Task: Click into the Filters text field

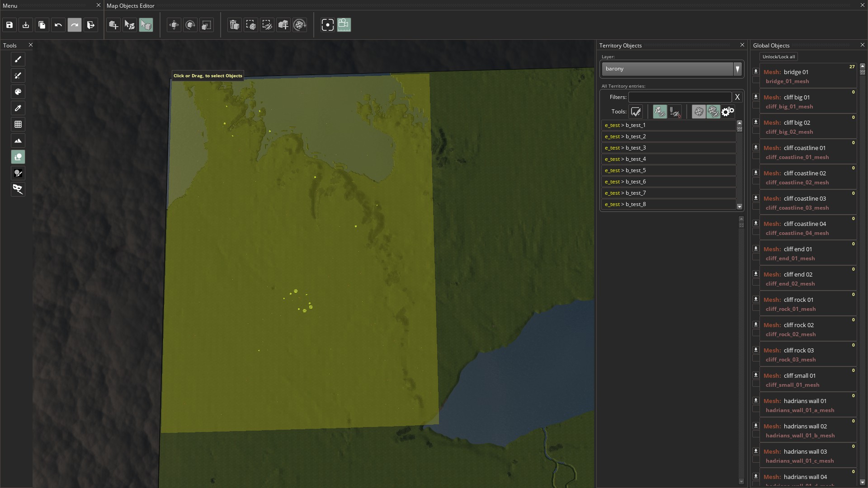Action: coord(679,97)
